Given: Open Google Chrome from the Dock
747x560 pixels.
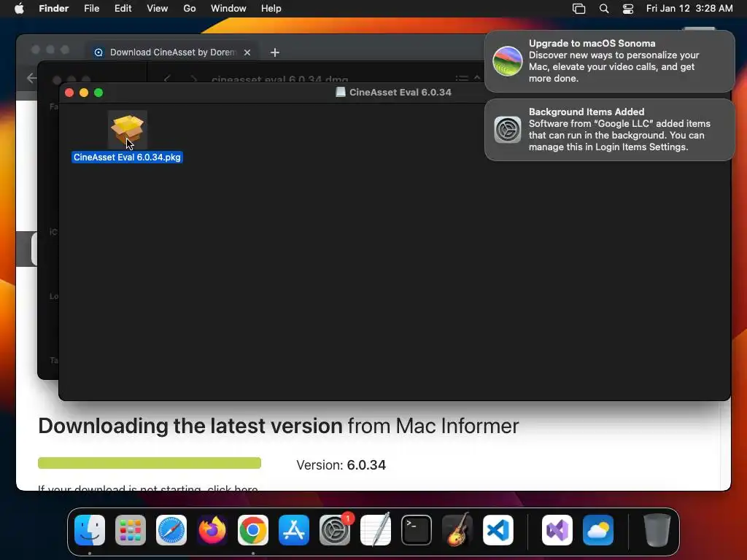Looking at the screenshot, I should [253, 530].
